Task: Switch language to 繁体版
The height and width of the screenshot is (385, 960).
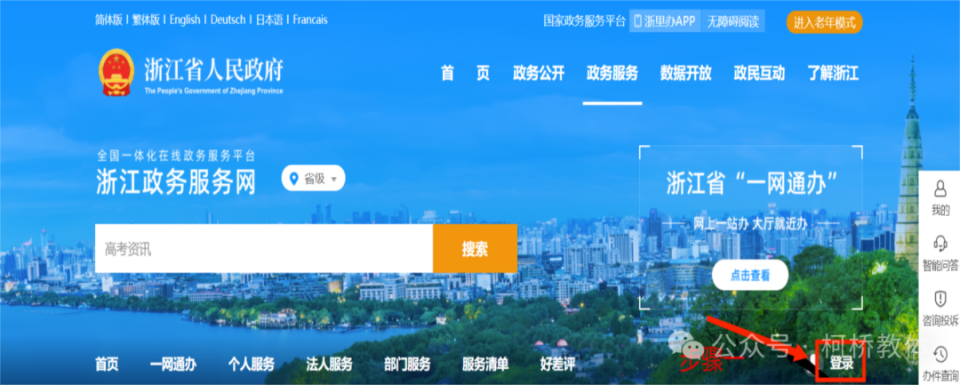Action: [146, 20]
